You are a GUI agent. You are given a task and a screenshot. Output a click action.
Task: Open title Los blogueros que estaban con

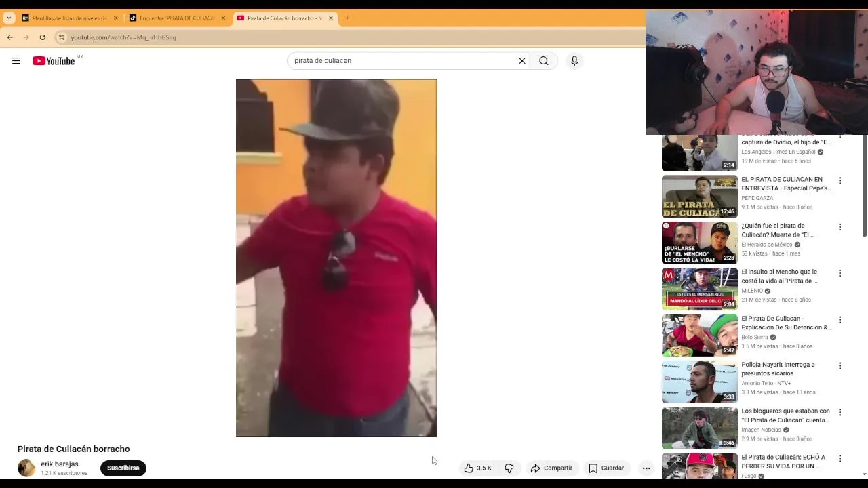click(x=785, y=415)
